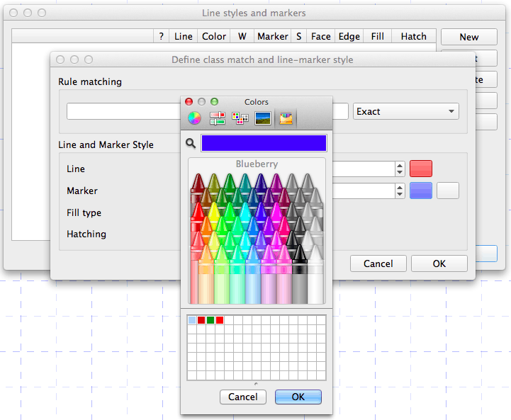The image size is (511, 420).
Task: Click the blue marker face color swatch
Action: click(x=421, y=191)
